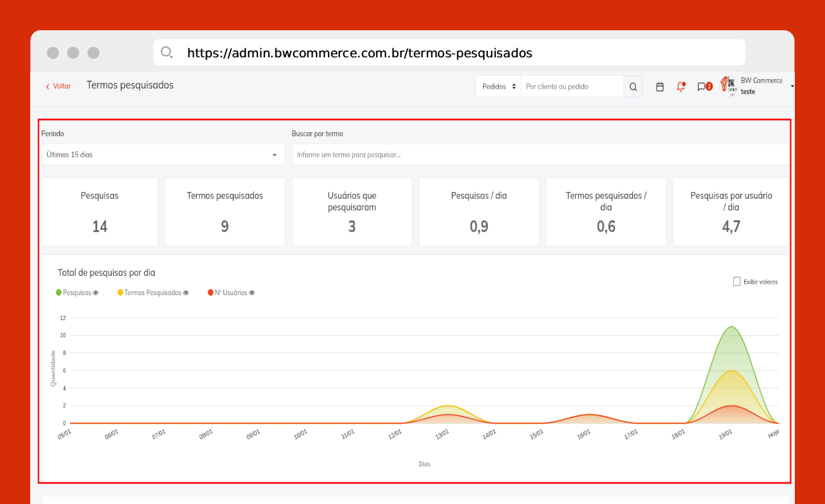Viewport: 825px width, 504px height.
Task: Click the BW Commerce logo avatar
Action: coord(730,86)
